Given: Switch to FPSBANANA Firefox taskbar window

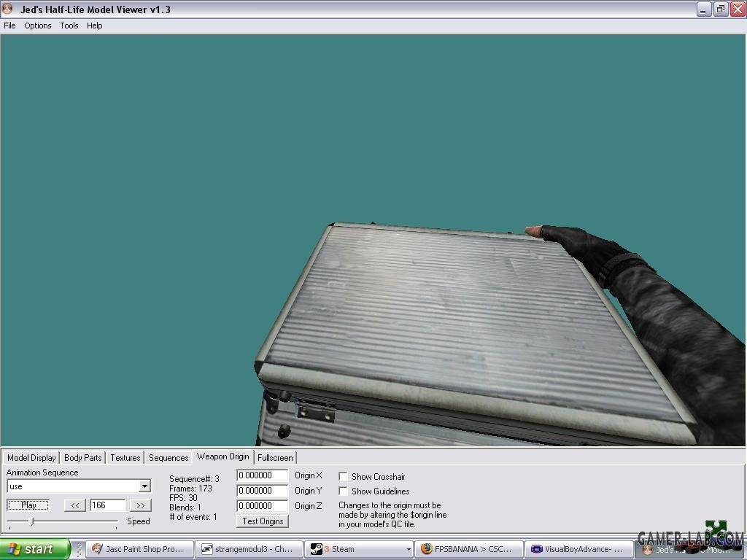Looking at the screenshot, I should click(x=468, y=549).
